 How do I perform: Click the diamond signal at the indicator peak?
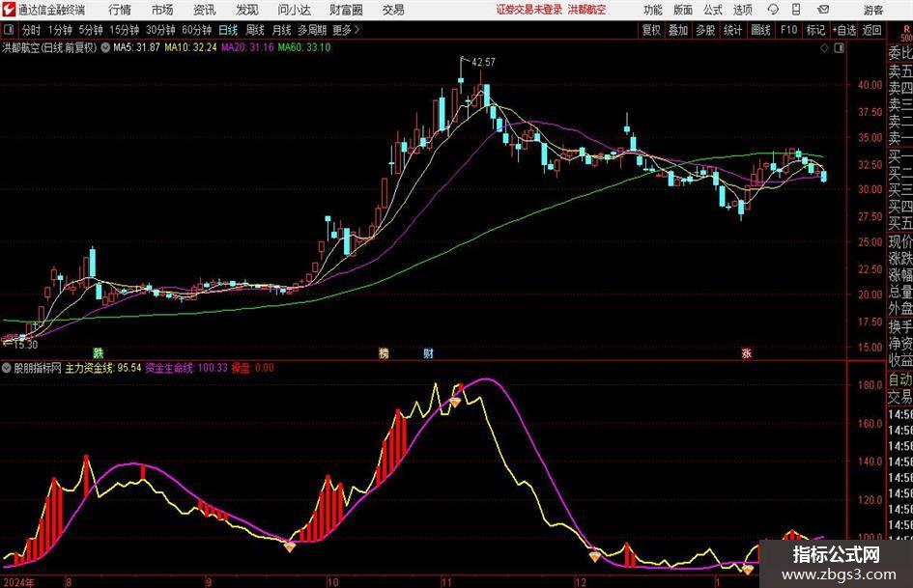click(x=455, y=402)
